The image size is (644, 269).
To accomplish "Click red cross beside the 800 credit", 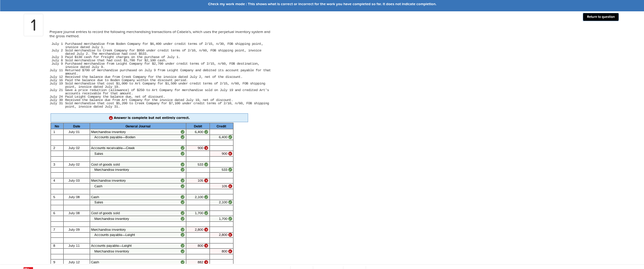I will click(x=230, y=251).
